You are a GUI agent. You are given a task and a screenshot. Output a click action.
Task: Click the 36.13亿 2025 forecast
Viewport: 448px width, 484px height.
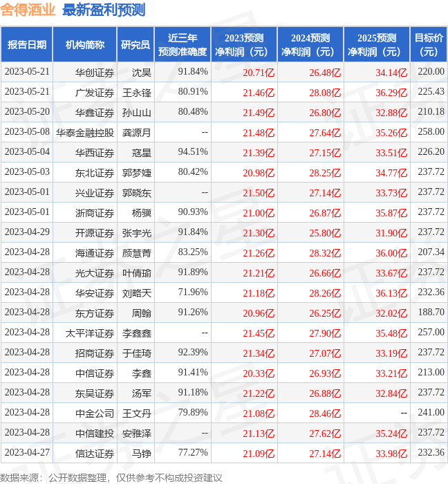[x=391, y=293]
